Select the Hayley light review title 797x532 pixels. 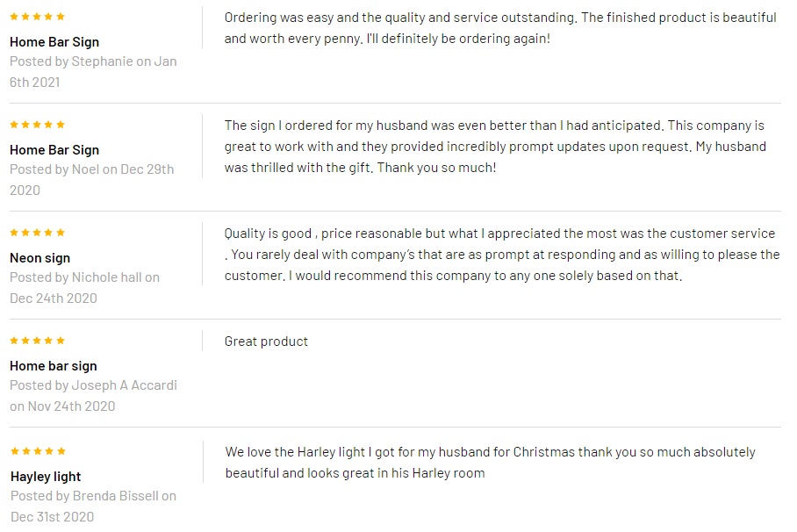pos(46,477)
